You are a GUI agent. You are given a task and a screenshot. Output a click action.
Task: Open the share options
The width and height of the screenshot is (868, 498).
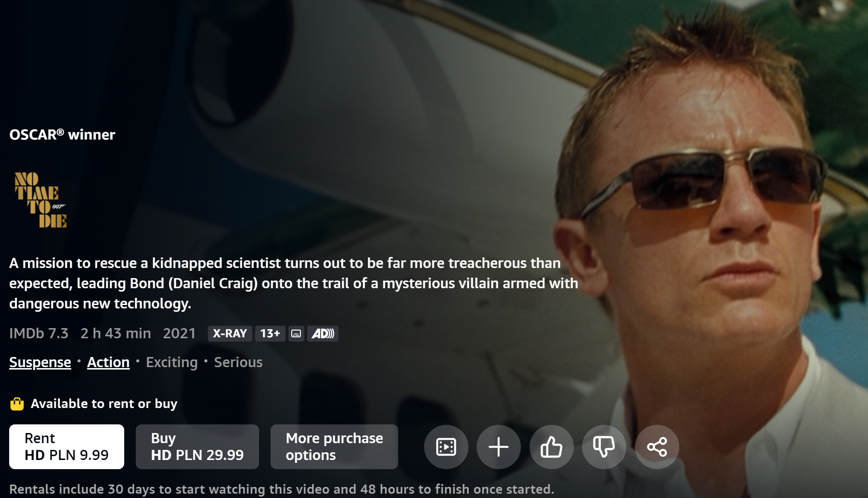click(x=657, y=447)
